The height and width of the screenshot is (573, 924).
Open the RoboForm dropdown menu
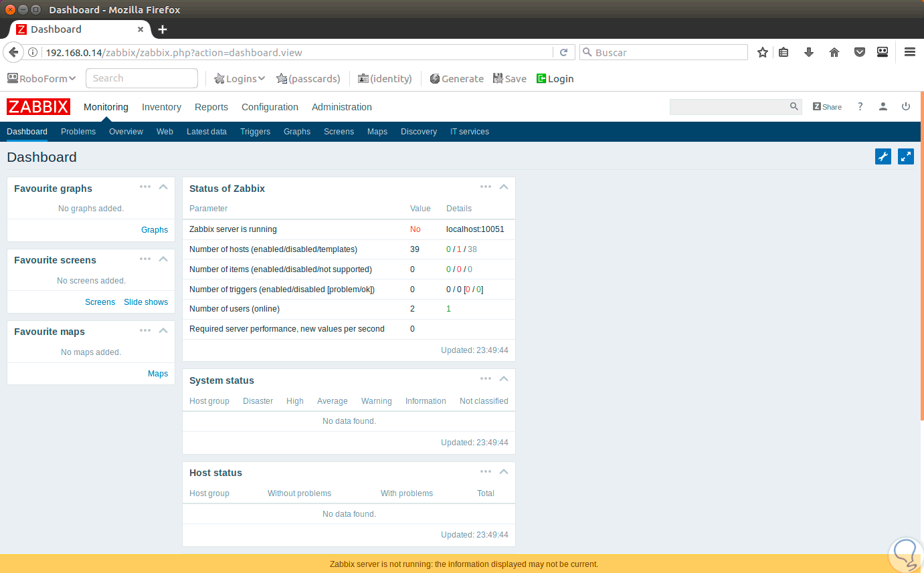[41, 78]
